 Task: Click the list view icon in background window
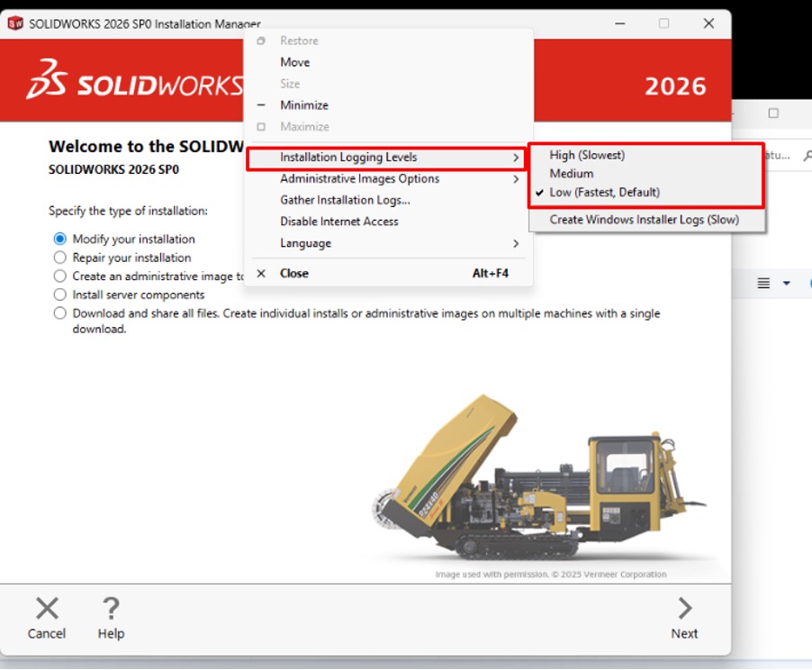[763, 283]
